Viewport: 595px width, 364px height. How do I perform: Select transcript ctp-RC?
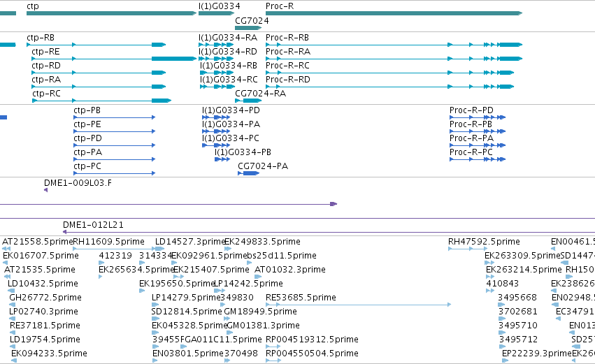click(46, 94)
